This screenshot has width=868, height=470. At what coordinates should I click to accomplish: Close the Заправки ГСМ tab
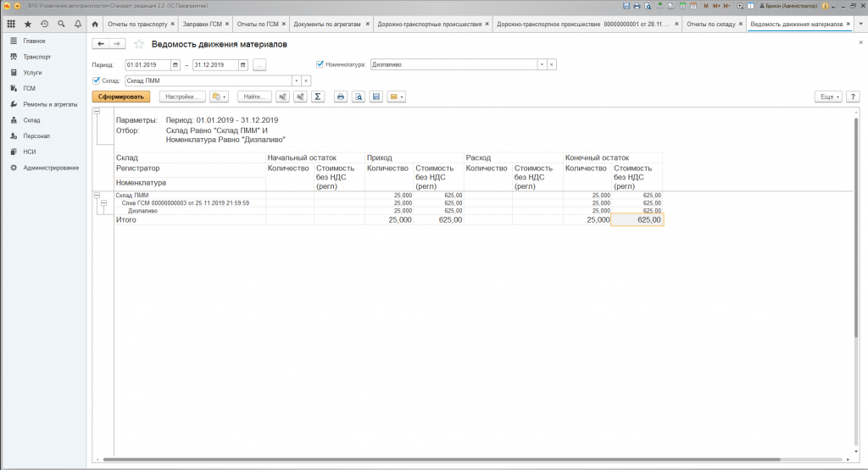click(x=227, y=25)
